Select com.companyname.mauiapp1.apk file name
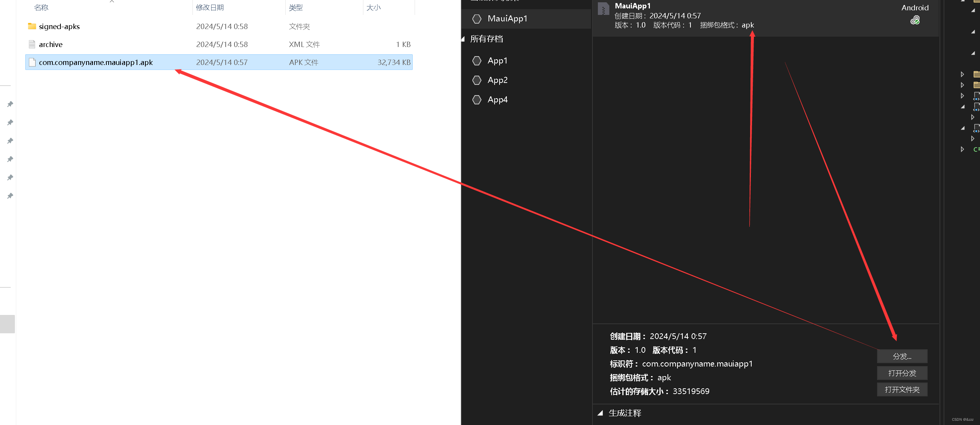The height and width of the screenshot is (425, 980). tap(96, 62)
